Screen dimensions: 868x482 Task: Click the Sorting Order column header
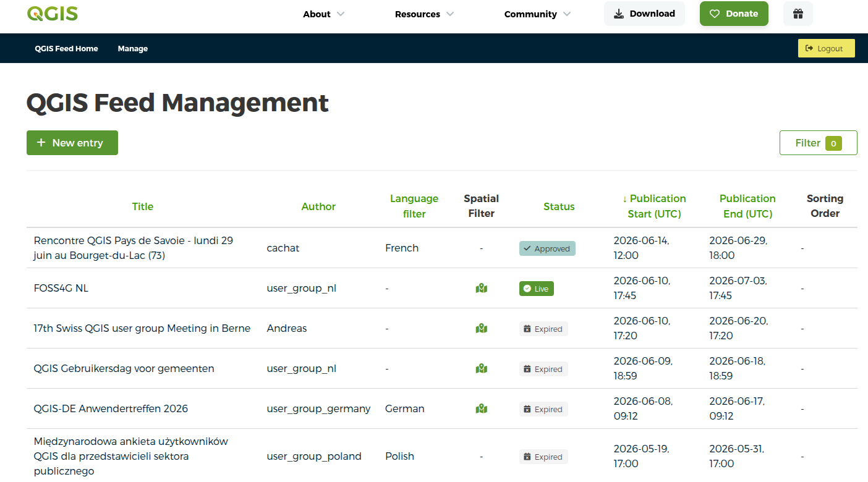tap(825, 206)
